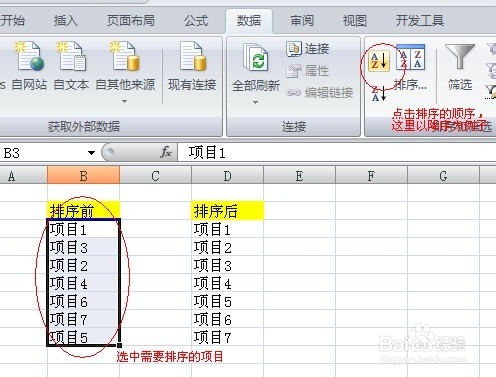
Task: Select cell 项目1 in column D
Action: (227, 229)
